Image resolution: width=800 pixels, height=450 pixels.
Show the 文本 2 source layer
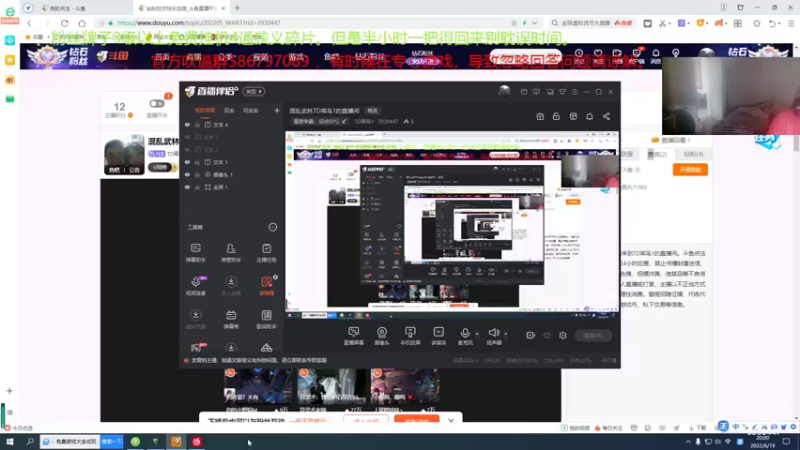pyautogui.click(x=187, y=149)
